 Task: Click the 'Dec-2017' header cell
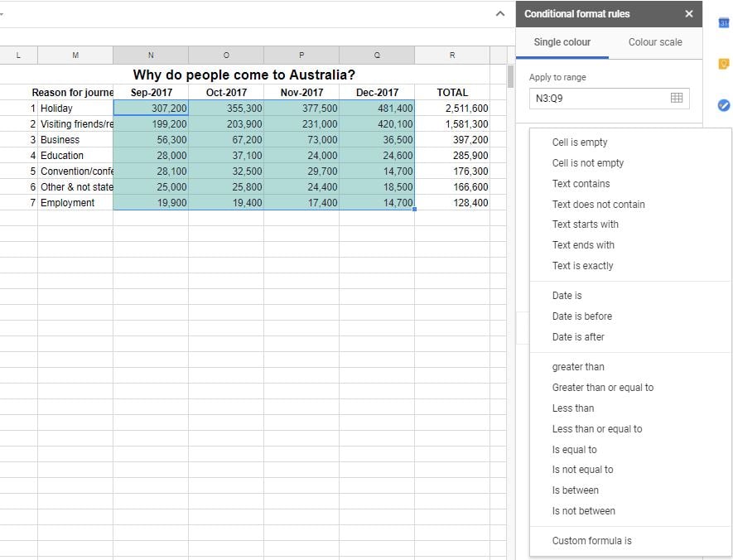[377, 93]
